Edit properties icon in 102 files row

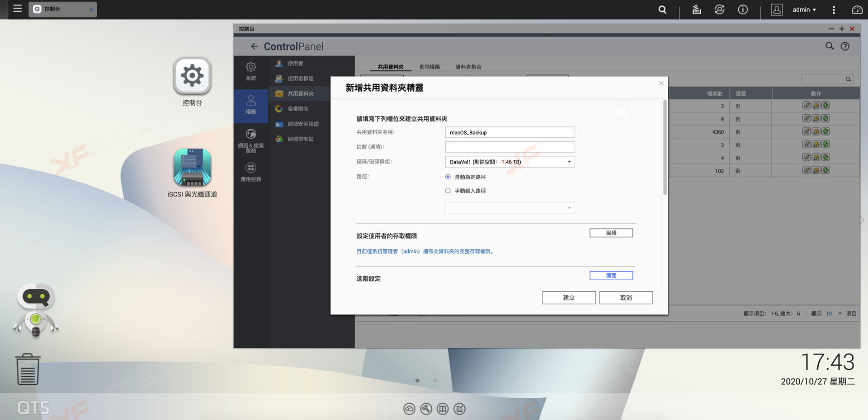(807, 170)
